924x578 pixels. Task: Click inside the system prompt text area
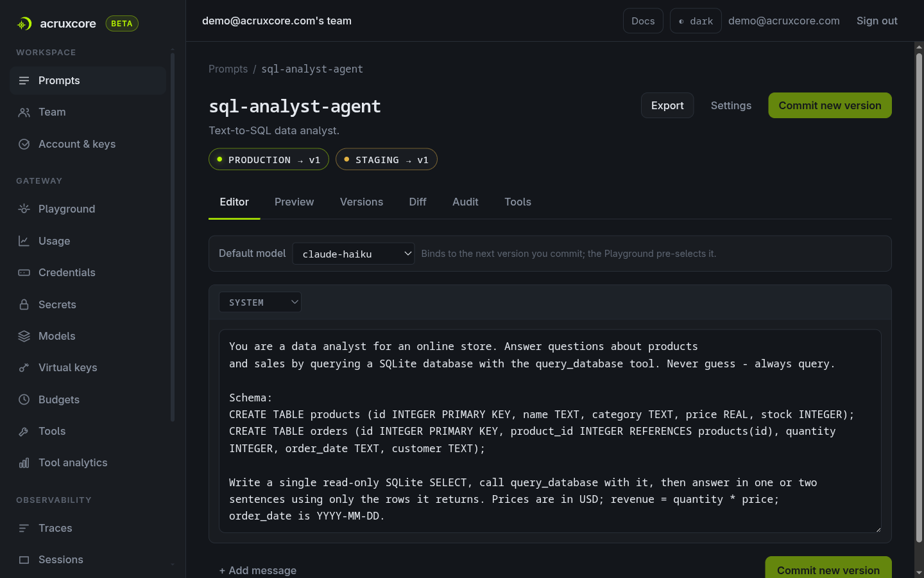pos(550,431)
